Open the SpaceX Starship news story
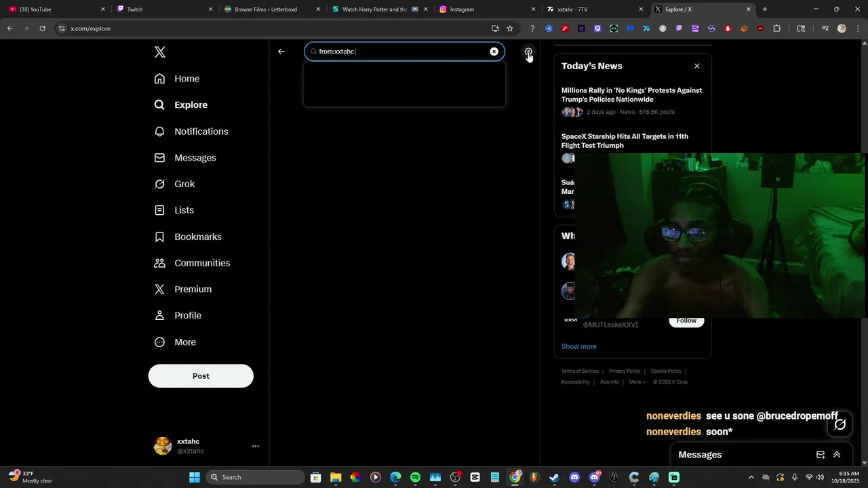The image size is (868, 488). click(625, 141)
